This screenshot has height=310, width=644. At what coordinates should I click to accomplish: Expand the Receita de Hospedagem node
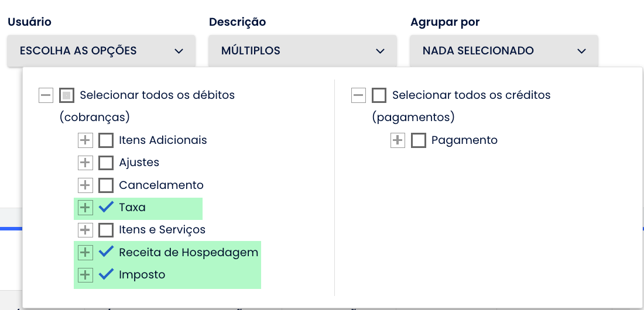point(85,253)
